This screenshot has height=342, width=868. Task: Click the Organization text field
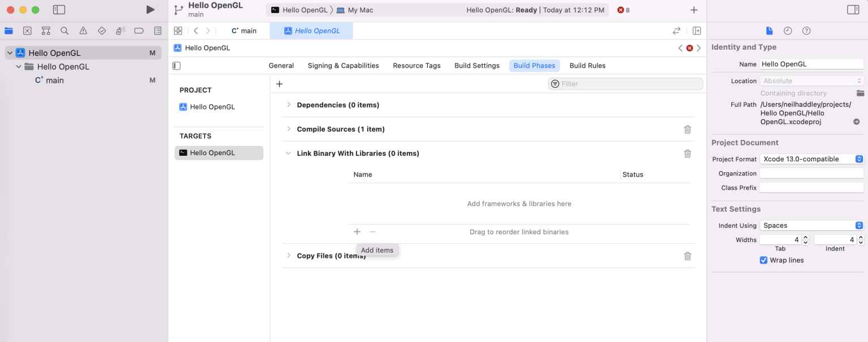(811, 173)
